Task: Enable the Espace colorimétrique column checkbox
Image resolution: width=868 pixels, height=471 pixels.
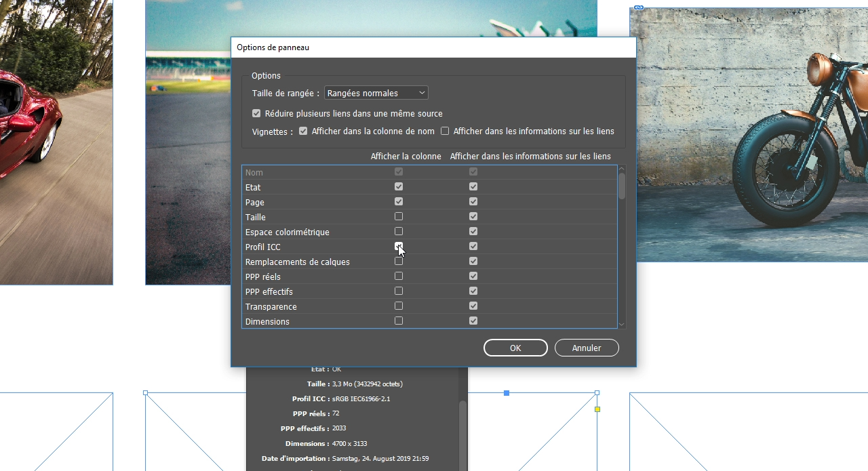Action: coord(399,231)
